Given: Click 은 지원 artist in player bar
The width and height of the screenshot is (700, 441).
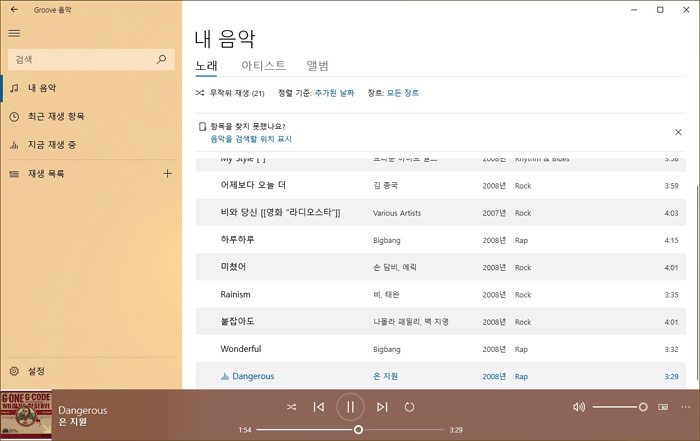Looking at the screenshot, I should coord(72,422).
